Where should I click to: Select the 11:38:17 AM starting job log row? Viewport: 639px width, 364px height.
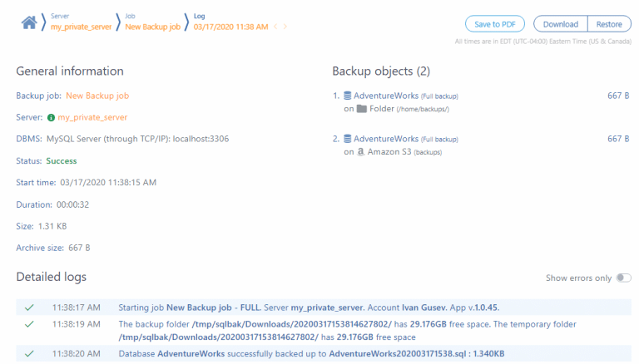(x=324, y=307)
